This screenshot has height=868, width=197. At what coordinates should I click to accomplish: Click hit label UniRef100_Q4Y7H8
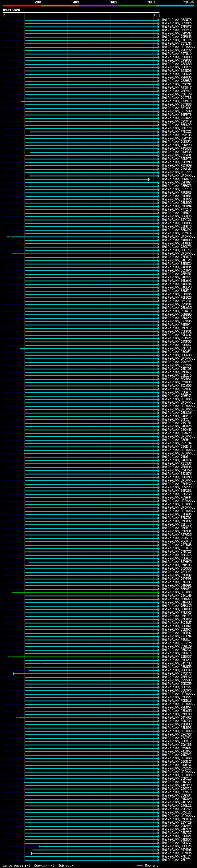click(177, 664)
